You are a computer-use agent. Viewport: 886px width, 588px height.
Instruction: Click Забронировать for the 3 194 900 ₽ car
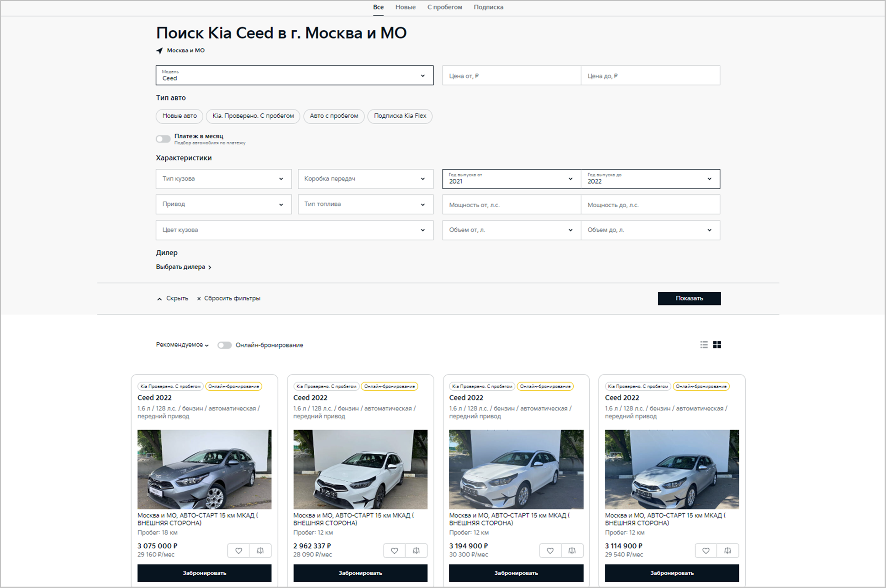click(x=516, y=573)
